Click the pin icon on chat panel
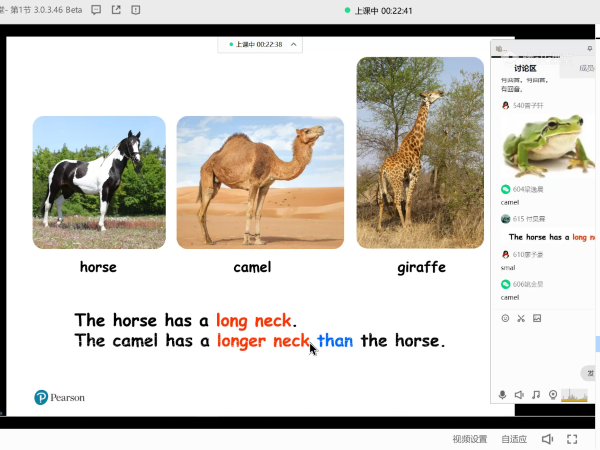600x450 pixels. click(x=588, y=48)
